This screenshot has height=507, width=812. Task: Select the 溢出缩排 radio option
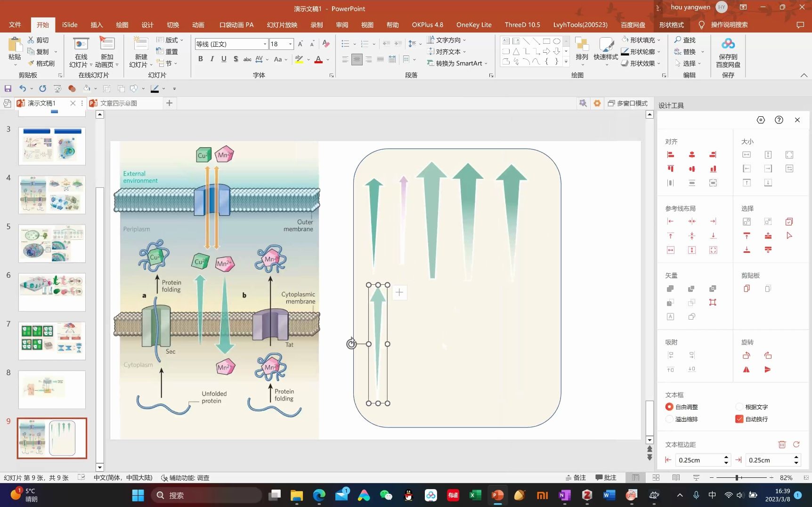click(x=669, y=419)
